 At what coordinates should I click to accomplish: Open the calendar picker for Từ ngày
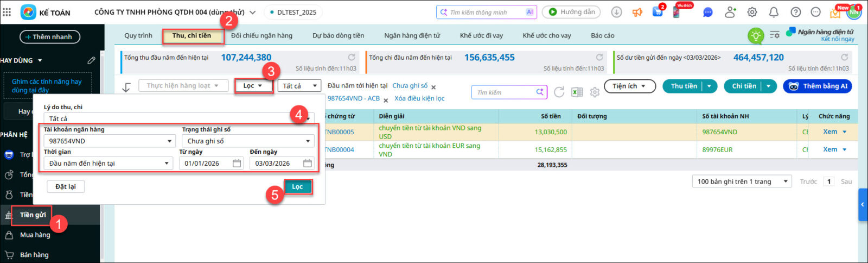(x=237, y=163)
